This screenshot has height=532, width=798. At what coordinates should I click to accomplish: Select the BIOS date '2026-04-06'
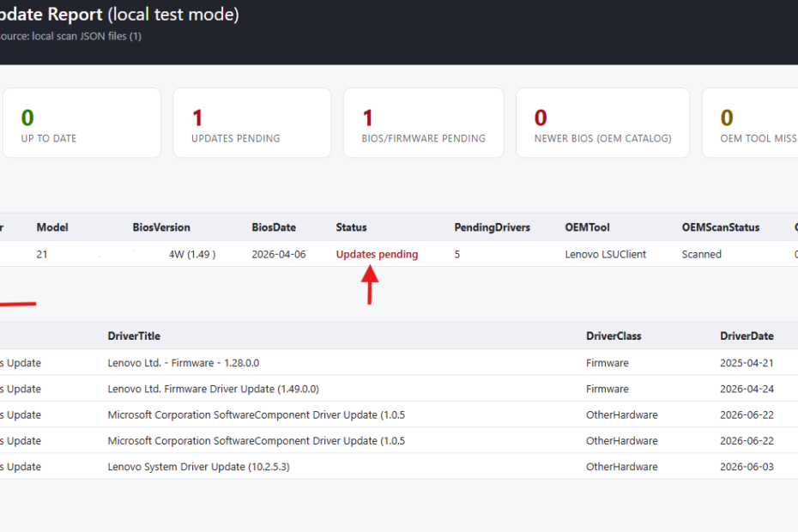click(x=279, y=254)
